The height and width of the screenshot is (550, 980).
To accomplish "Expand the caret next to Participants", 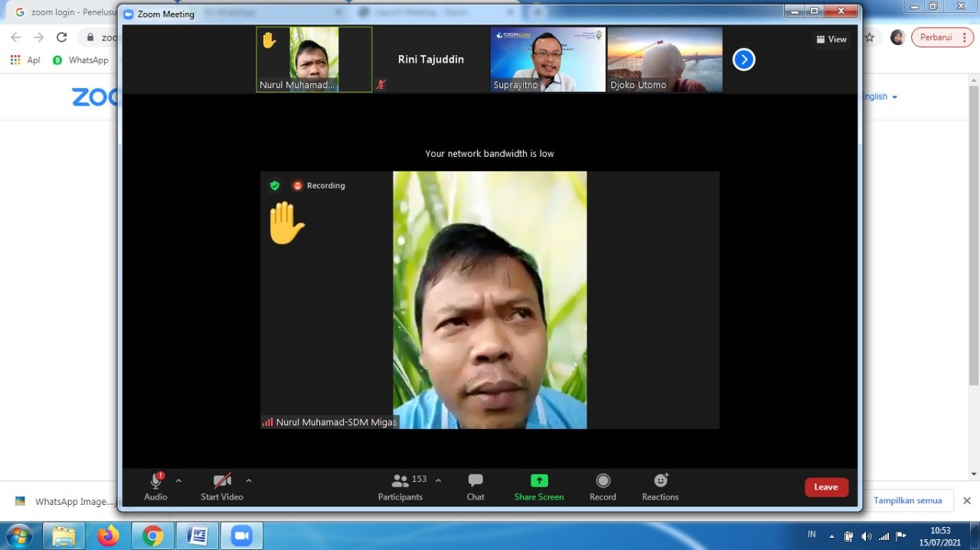I will point(438,480).
